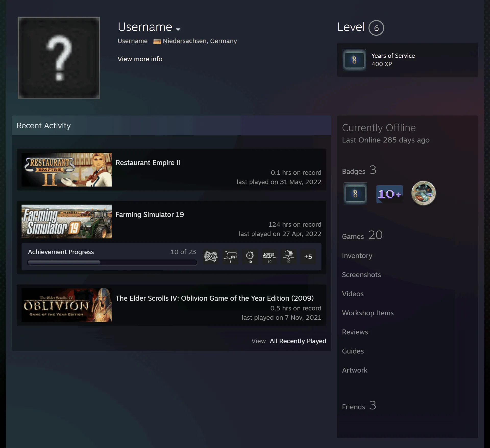This screenshot has width=490, height=448.
Task: Open the Workshop Items link
Action: 368,313
